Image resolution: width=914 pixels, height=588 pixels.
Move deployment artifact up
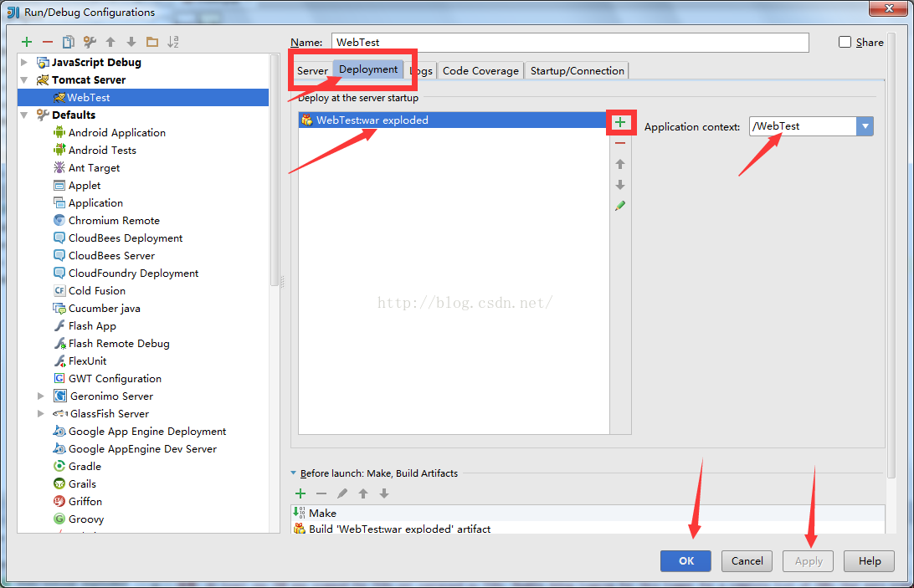point(620,164)
